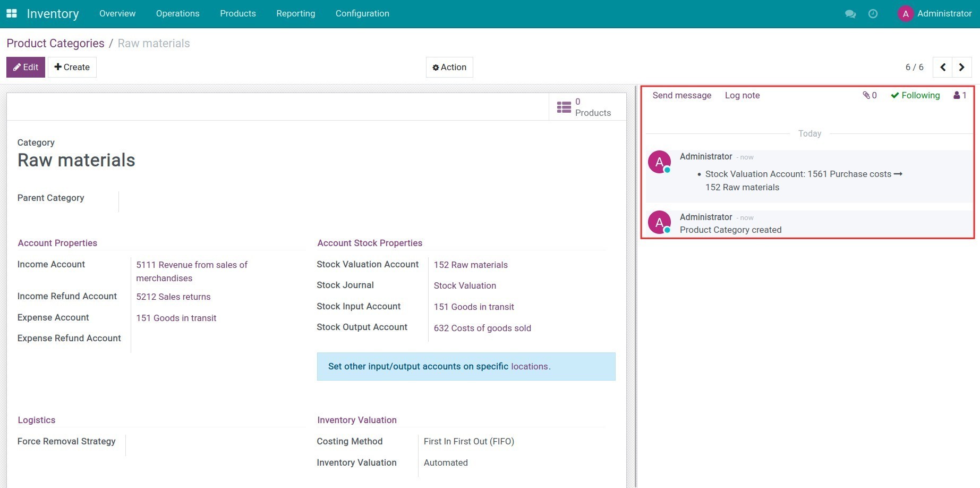Viewport: 980px width, 488px height.
Task: Expand the Configuration menu
Action: (362, 14)
